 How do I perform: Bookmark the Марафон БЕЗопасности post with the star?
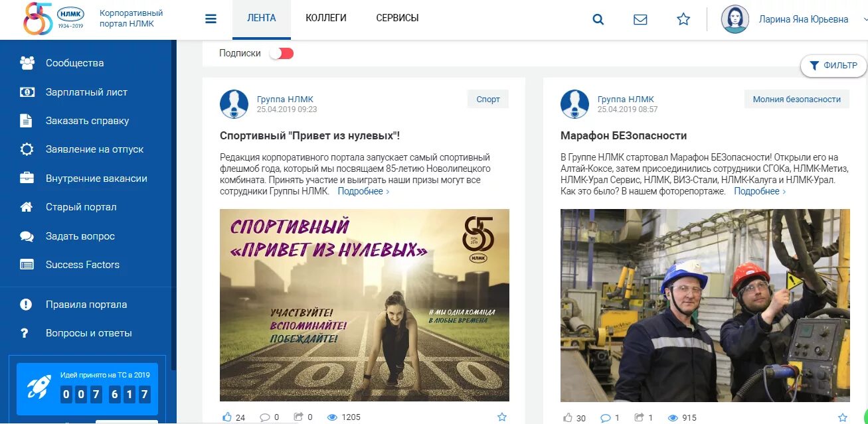coord(843,417)
